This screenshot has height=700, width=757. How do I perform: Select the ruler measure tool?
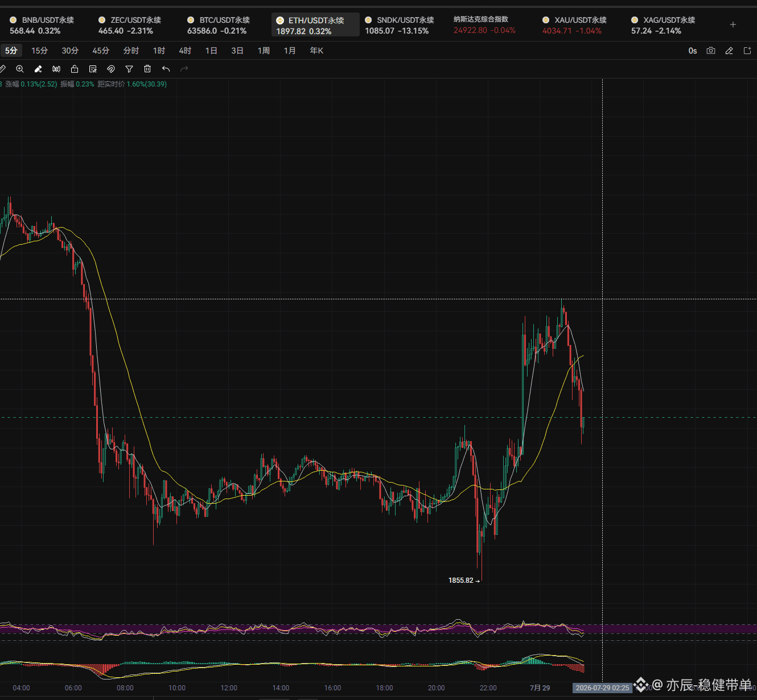pyautogui.click(x=2, y=69)
